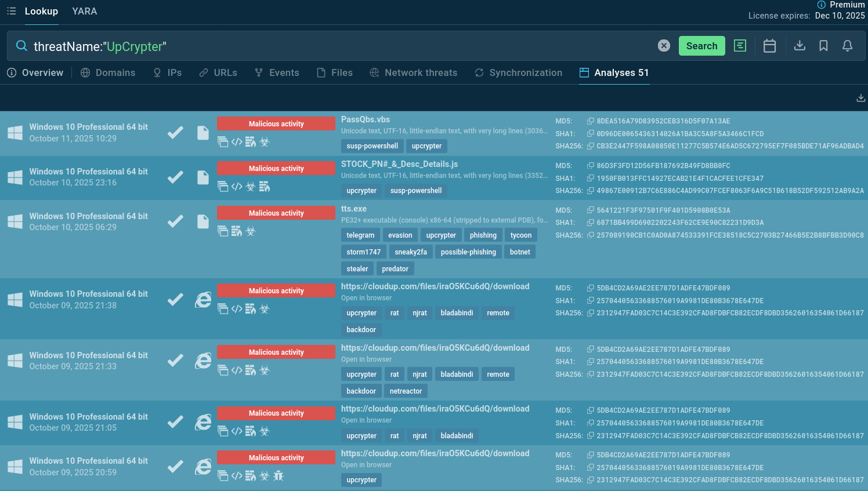
Task: Switch to the YARA tab
Action: click(x=84, y=11)
